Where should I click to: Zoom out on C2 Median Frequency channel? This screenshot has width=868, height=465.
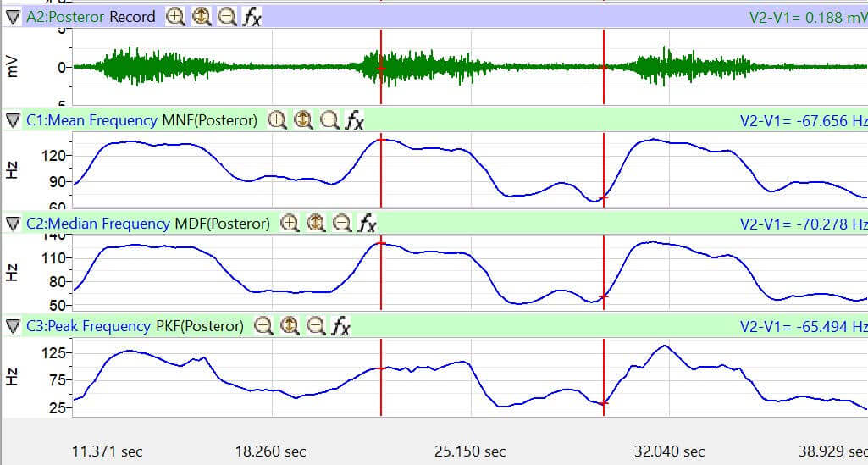coord(341,224)
